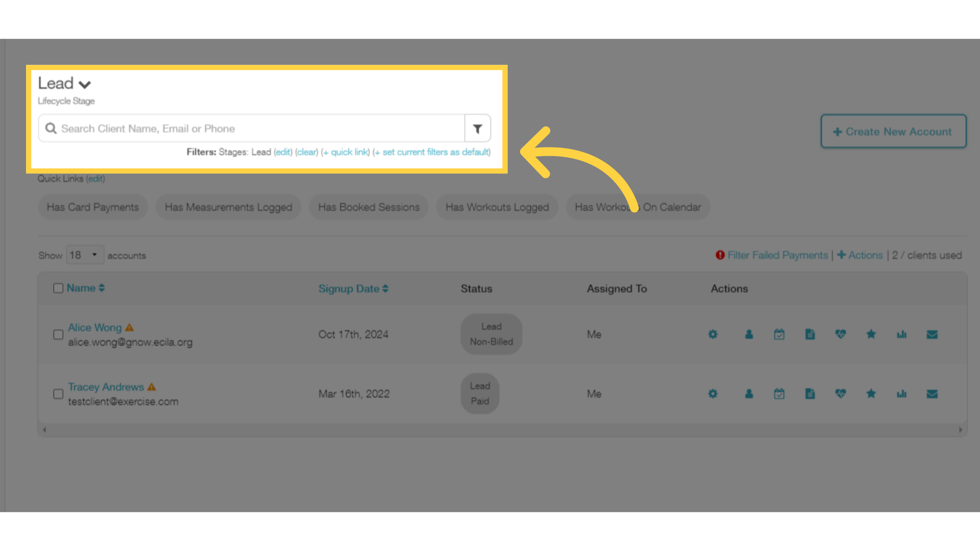The height and width of the screenshot is (551, 980).
Task: Open the calendar booking icon for Alice Wong
Action: (779, 334)
